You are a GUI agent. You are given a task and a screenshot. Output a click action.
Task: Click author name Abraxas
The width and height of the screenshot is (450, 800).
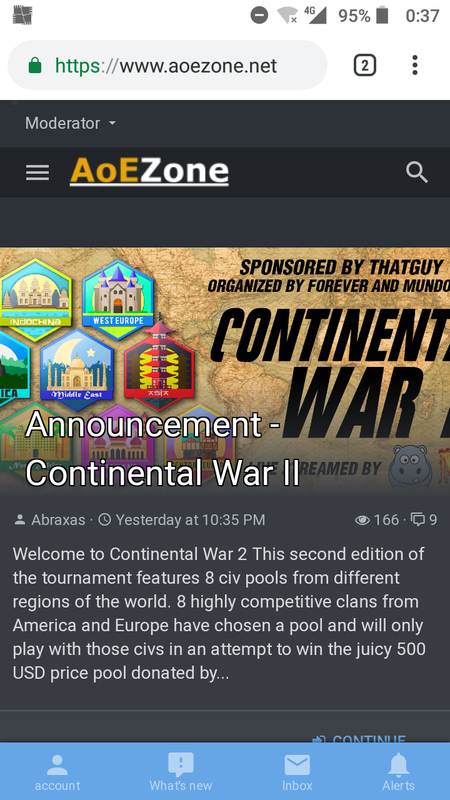click(58, 520)
